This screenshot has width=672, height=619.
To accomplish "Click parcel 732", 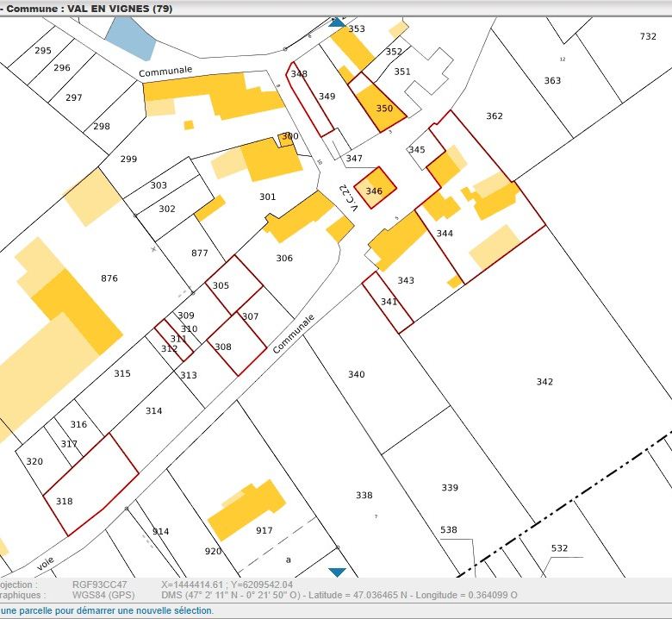I will tap(648, 36).
